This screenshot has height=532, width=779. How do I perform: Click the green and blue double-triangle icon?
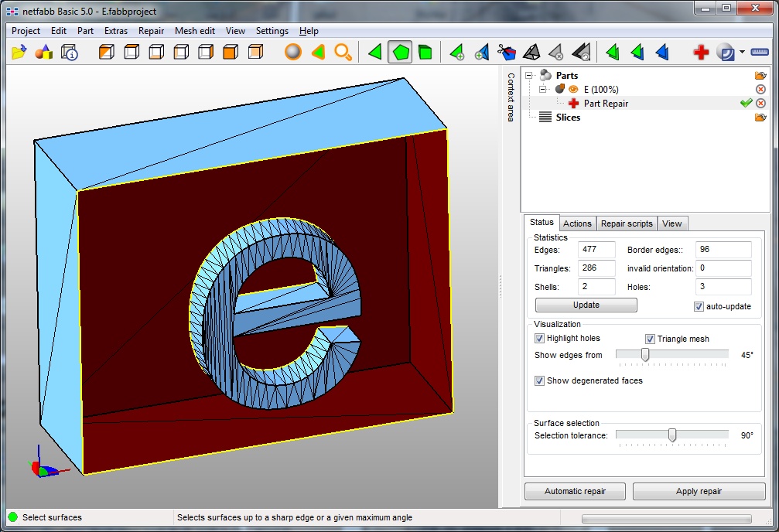pos(637,52)
